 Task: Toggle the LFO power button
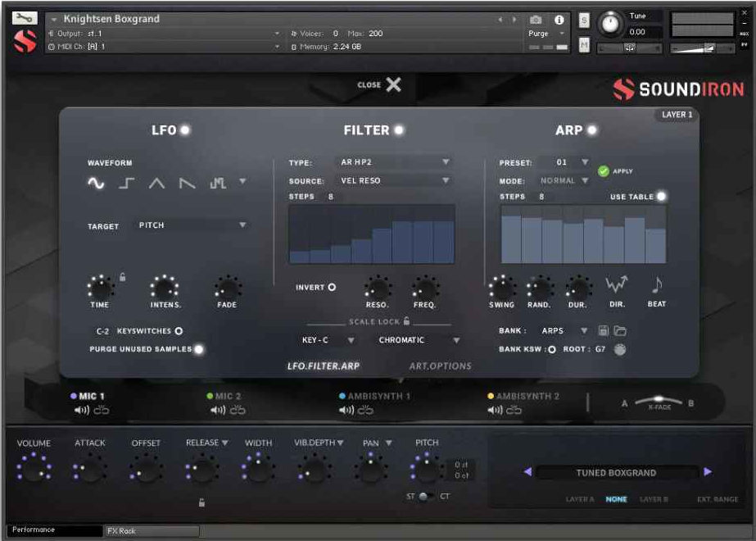pyautogui.click(x=185, y=130)
